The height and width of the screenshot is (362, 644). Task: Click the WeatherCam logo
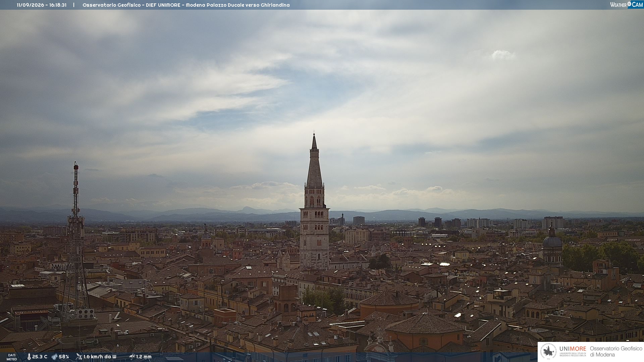click(627, 5)
